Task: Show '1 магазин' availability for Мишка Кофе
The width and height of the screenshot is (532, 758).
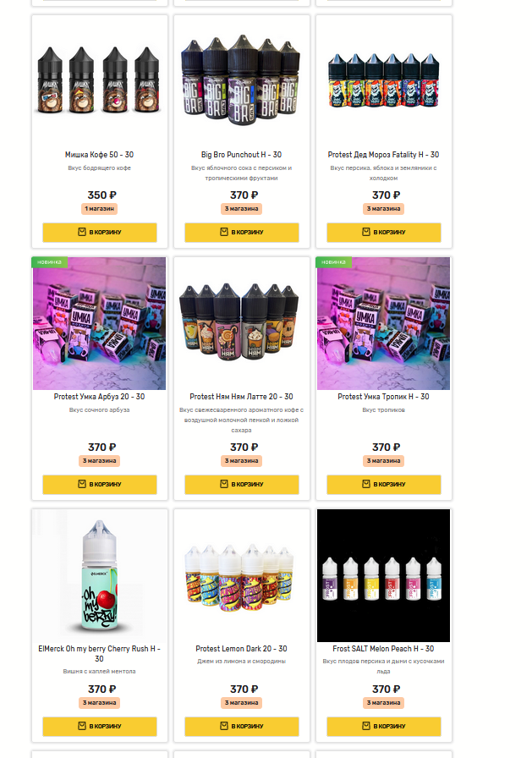Action: 100,209
